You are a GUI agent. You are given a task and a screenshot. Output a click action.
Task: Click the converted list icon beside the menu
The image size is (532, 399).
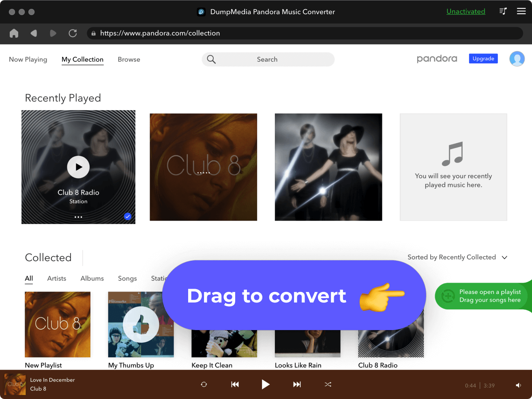(503, 11)
